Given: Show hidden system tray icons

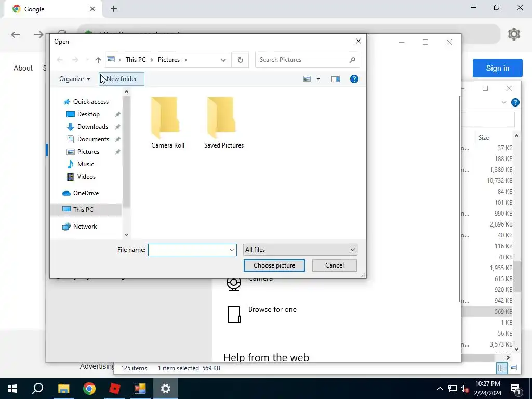Looking at the screenshot, I should tap(440, 389).
